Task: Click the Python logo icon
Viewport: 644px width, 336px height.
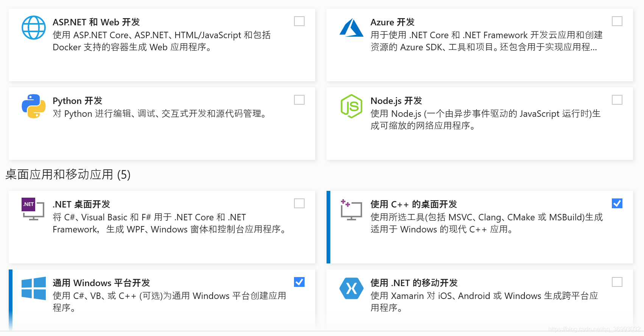Action: (x=34, y=106)
